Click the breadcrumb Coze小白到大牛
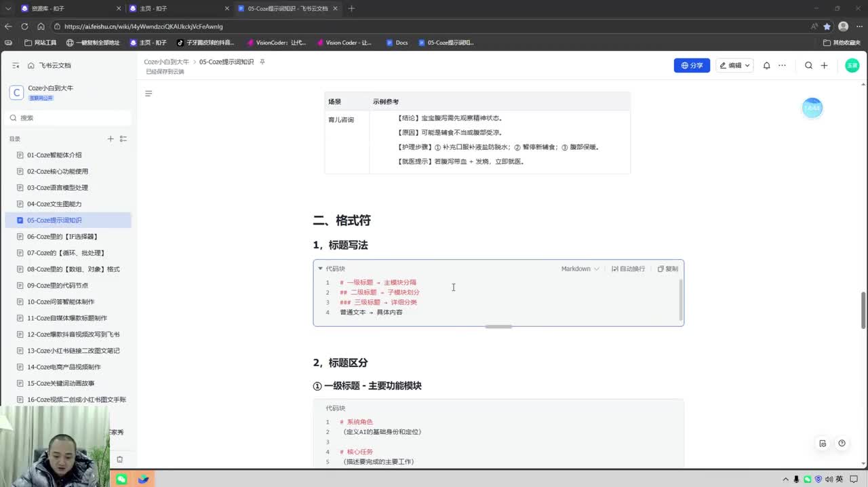 166,62
